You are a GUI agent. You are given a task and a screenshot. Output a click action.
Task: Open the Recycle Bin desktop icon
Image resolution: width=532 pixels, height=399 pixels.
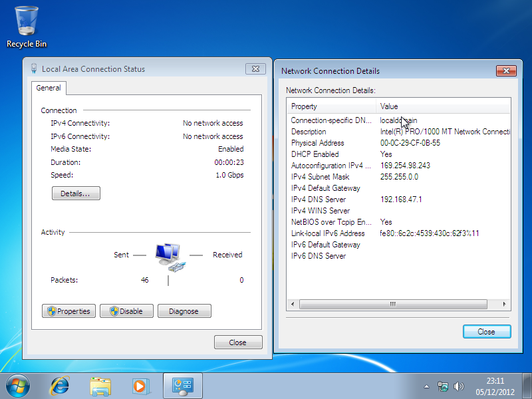[27, 27]
